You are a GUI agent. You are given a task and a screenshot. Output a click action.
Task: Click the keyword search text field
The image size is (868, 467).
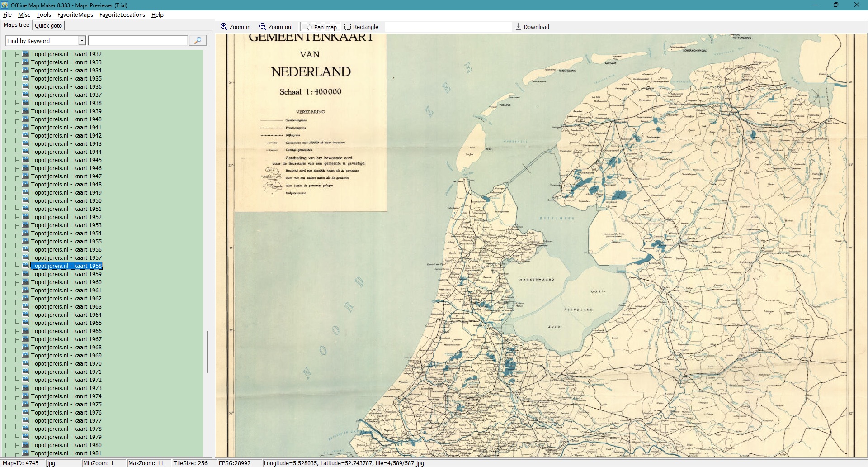[x=137, y=41]
